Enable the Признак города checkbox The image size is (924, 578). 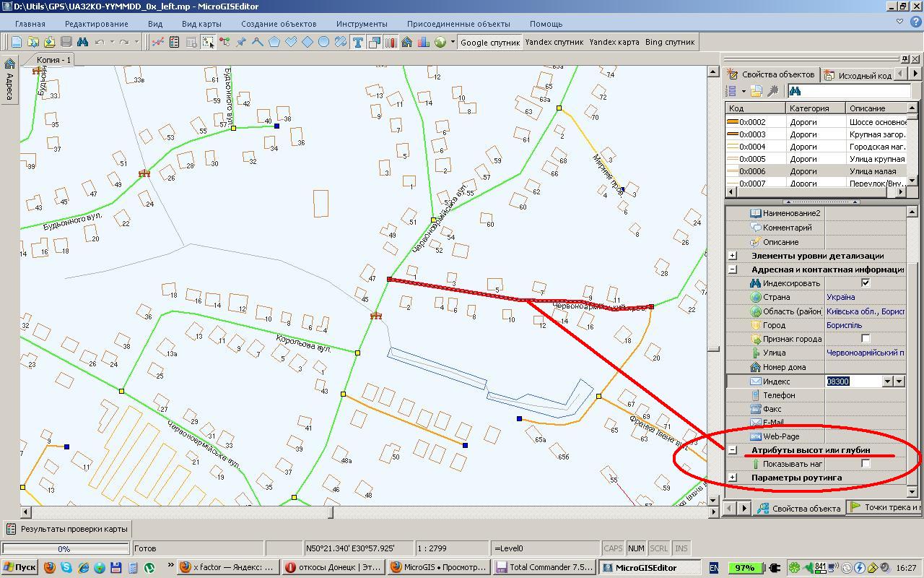tap(866, 339)
